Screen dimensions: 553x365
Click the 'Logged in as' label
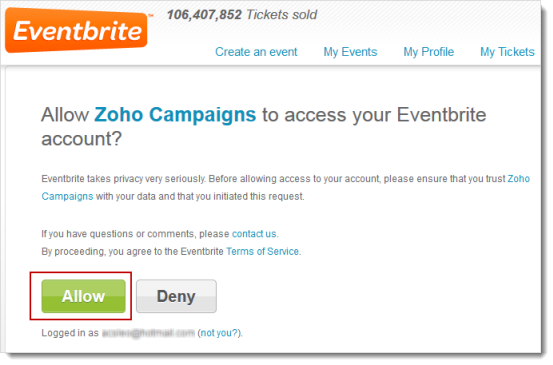point(70,333)
